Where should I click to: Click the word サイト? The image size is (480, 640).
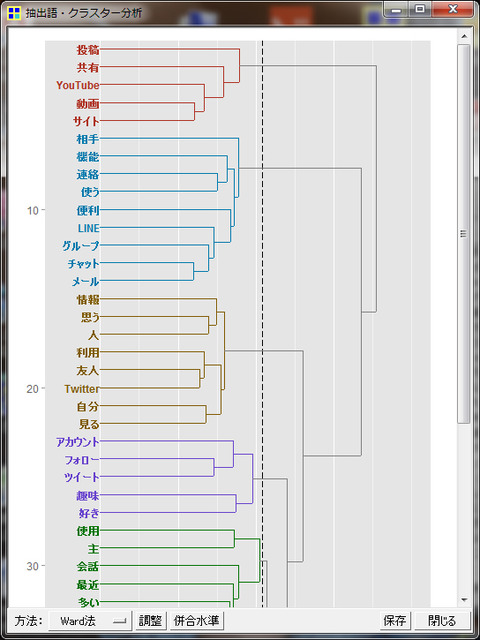86,121
